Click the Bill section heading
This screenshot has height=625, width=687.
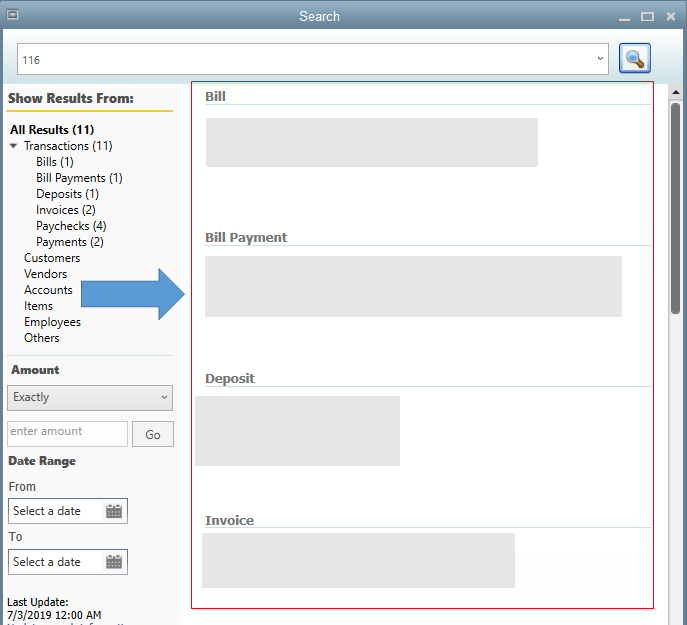coord(216,96)
